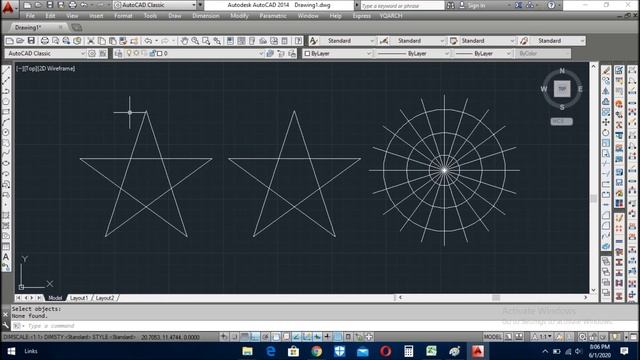Click the Save icon in Standard toolbar
Screen dimensions: 640x360
pyautogui.click(x=31, y=41)
